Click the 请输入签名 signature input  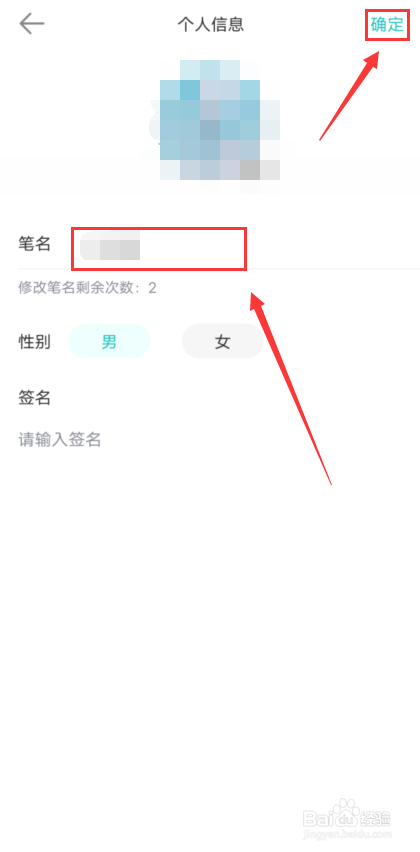click(60, 440)
